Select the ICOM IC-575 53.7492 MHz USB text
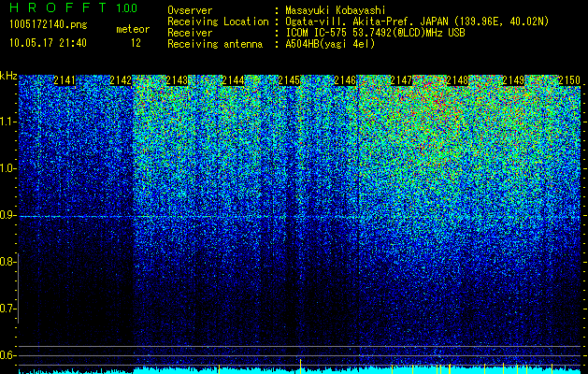 (x=375, y=33)
